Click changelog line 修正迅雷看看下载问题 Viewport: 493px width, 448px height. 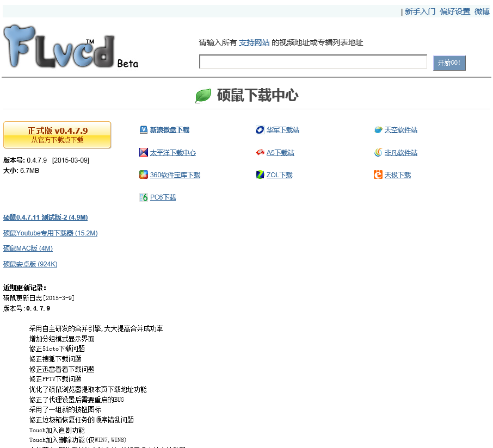[x=62, y=370]
